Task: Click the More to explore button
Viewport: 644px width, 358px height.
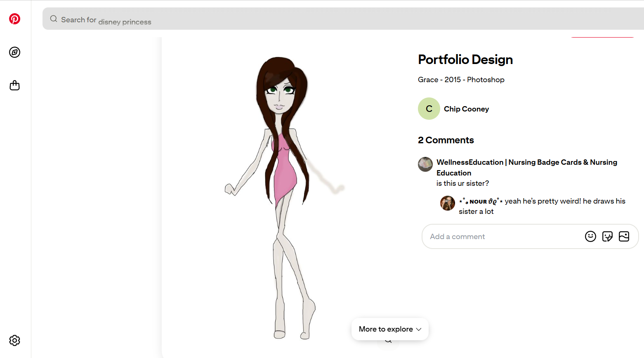Action: (x=390, y=329)
